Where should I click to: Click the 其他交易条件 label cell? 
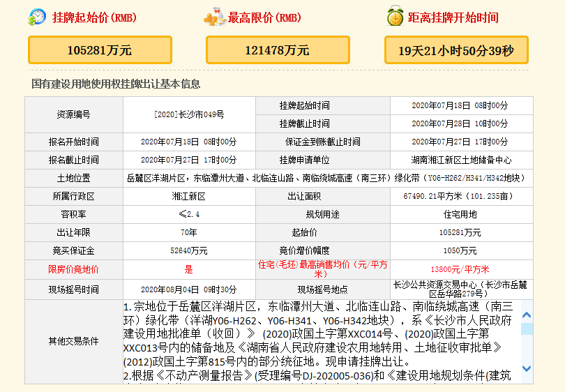point(74,341)
